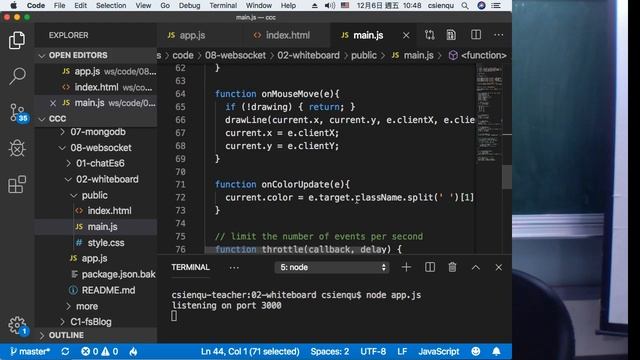Viewport: 640px width, 360px height.
Task: Collapse the OPEN EDITORS section
Action: [x=96, y=55]
